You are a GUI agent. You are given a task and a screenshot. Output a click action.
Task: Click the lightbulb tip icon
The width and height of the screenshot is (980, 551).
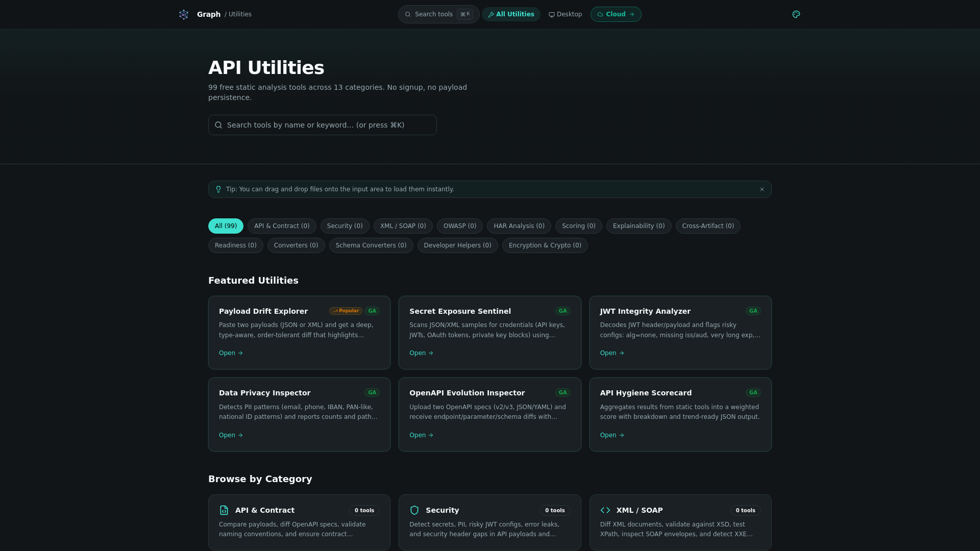218,189
